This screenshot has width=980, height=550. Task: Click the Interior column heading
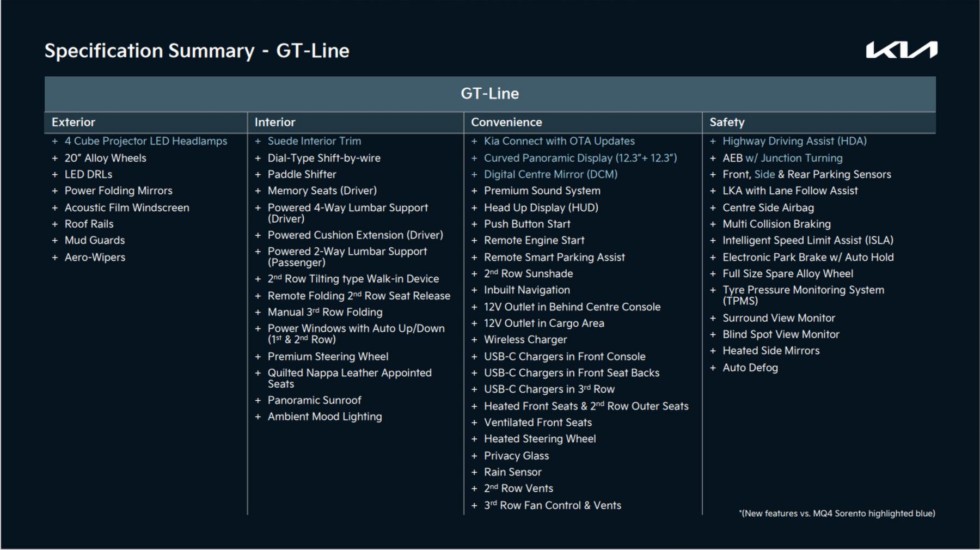(x=275, y=123)
